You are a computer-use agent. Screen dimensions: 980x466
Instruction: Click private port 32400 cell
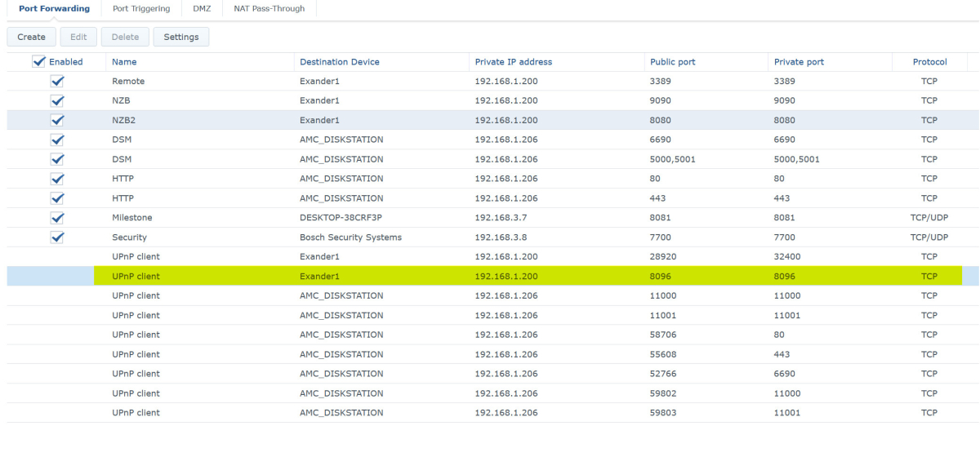787,257
